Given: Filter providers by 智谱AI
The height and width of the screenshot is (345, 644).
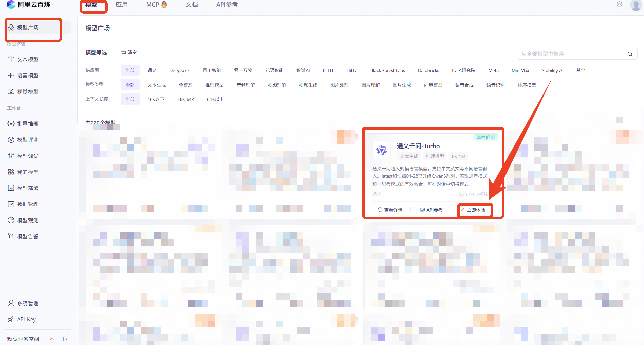Looking at the screenshot, I should pos(303,70).
